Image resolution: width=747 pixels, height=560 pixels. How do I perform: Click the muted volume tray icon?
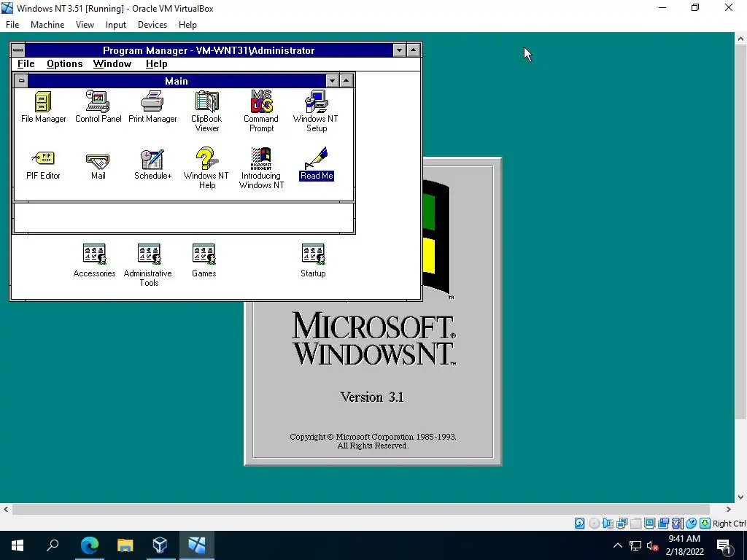tap(652, 545)
